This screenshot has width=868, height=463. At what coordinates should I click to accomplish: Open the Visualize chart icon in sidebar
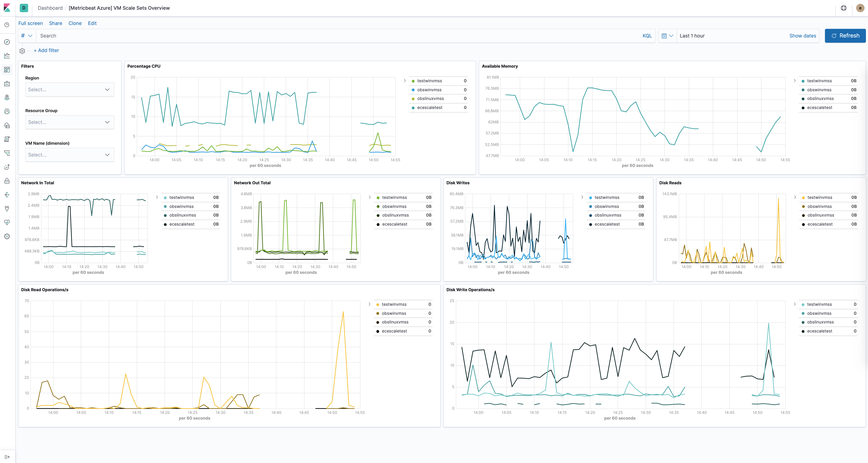7,56
